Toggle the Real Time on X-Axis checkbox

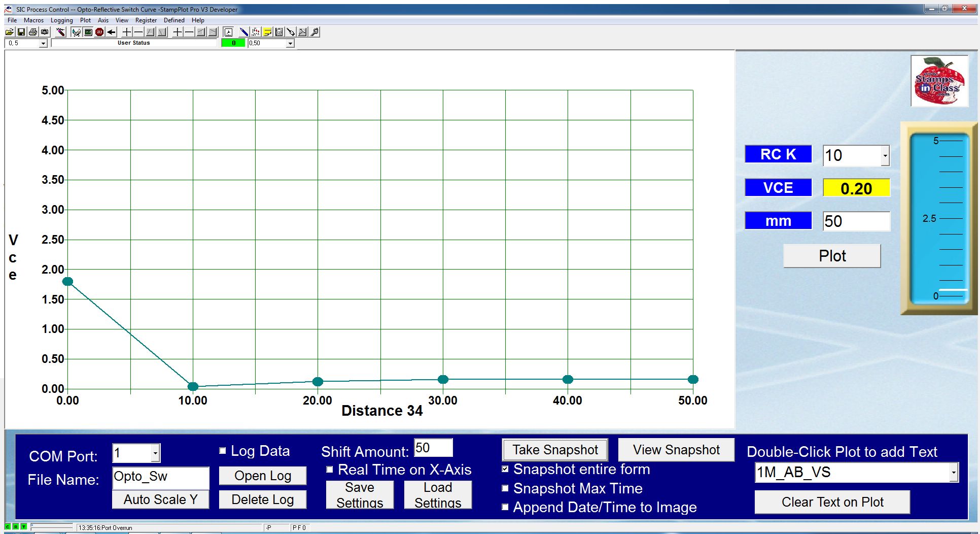pos(330,469)
